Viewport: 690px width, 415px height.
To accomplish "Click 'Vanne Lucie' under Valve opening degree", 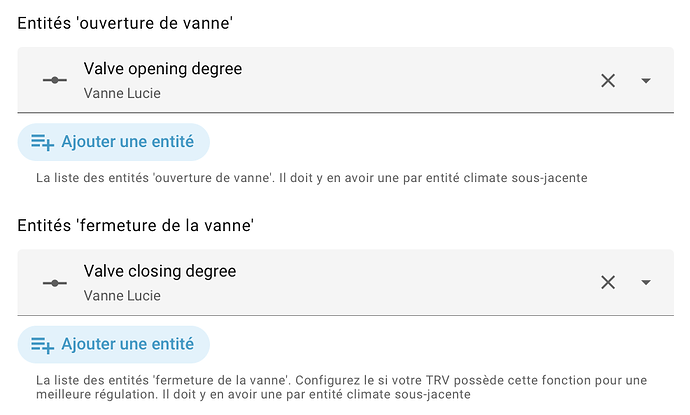I will click(x=122, y=94).
